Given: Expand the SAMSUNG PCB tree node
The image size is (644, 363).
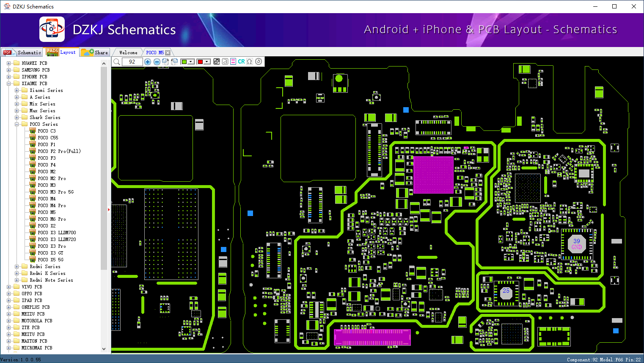Looking at the screenshot, I should coord(8,70).
